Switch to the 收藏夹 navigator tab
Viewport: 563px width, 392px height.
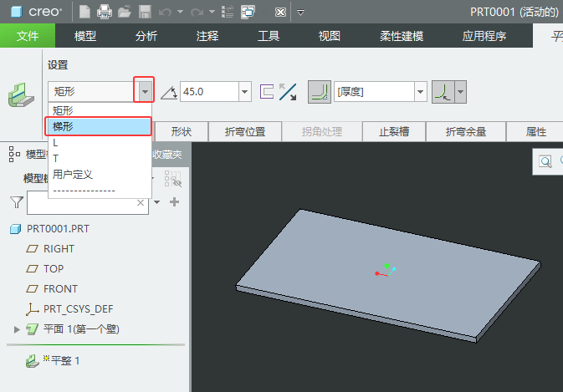click(x=167, y=155)
